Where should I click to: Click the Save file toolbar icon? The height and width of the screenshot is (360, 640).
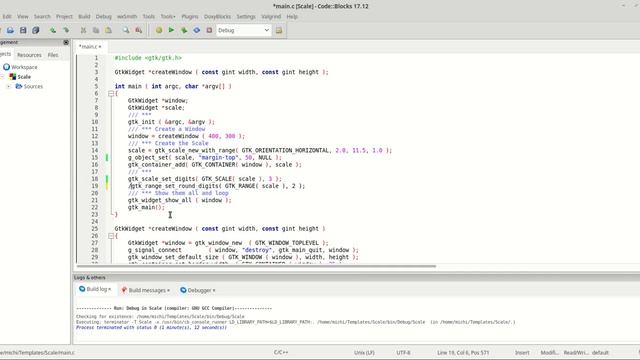23,30
